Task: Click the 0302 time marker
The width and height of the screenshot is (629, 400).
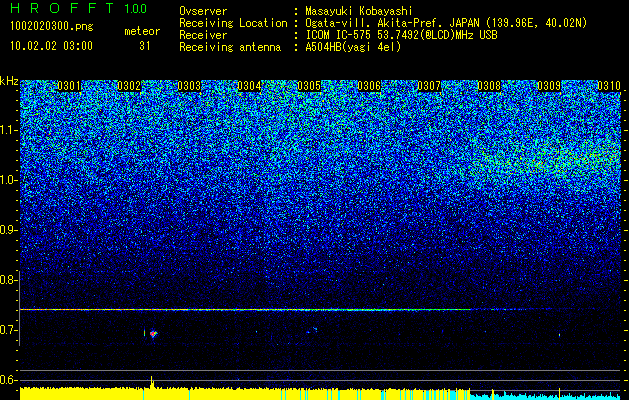Action: point(129,86)
